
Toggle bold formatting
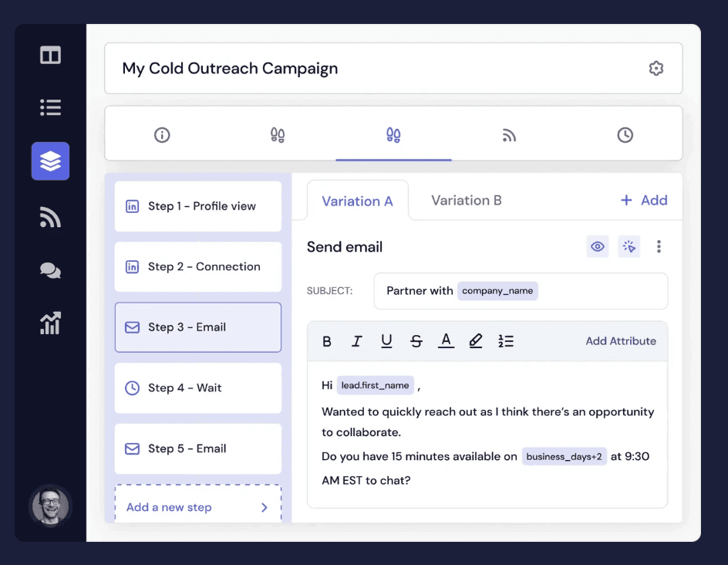pyautogui.click(x=327, y=341)
